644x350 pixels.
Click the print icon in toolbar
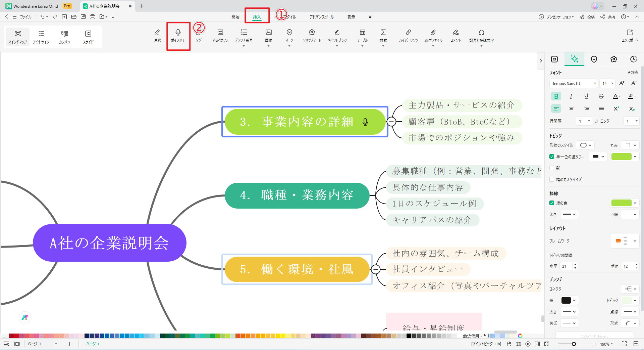93,17
